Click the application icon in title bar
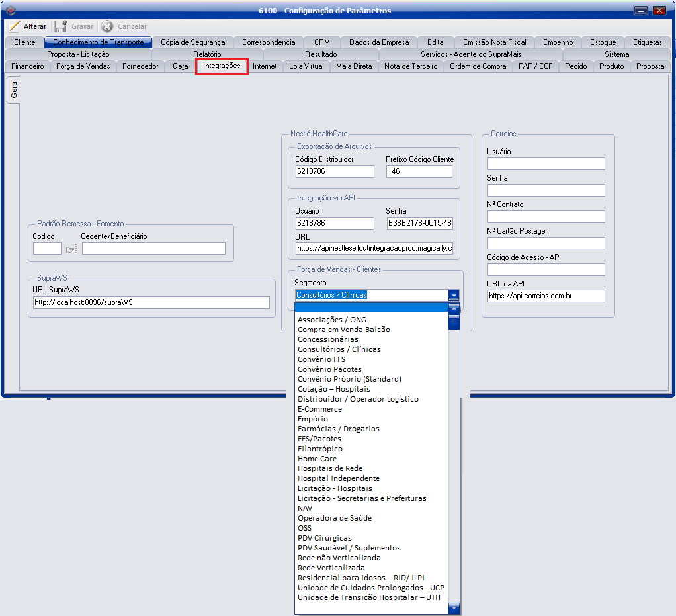This screenshot has width=676, height=616. coord(9,10)
